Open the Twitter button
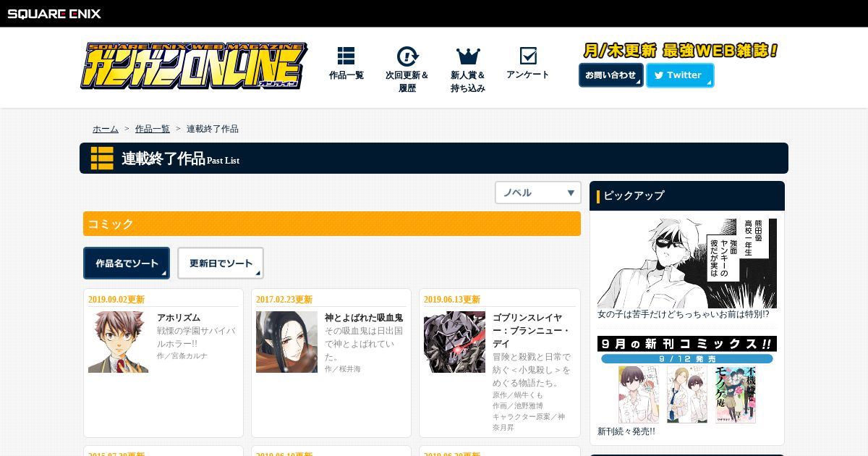 click(680, 75)
